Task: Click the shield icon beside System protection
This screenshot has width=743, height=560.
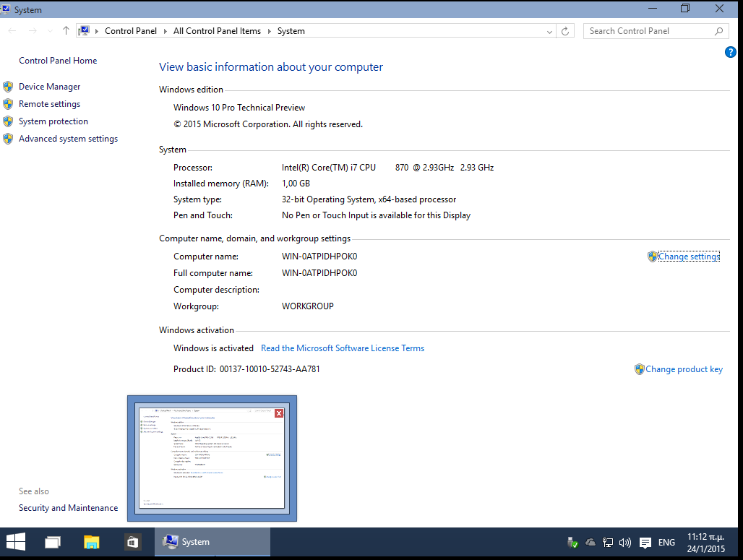Action: tap(8, 121)
